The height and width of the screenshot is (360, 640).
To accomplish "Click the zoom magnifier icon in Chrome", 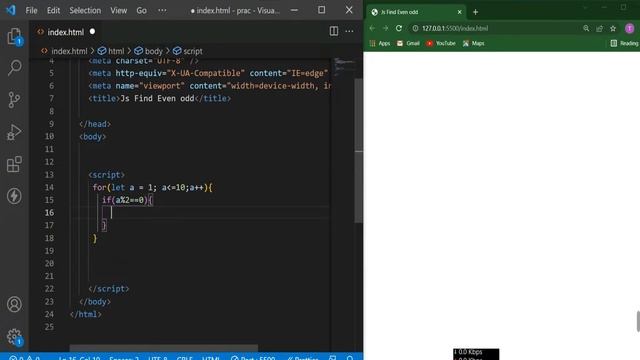I will [586, 28].
